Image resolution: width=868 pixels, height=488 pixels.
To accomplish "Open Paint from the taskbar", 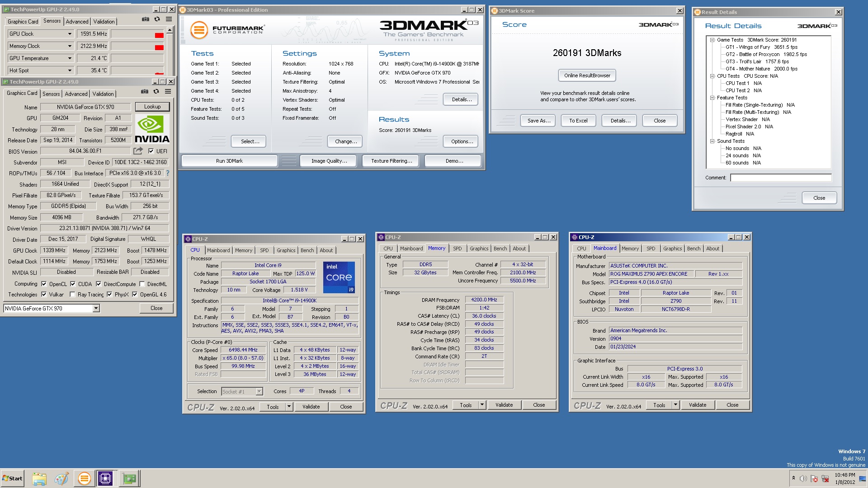I will pos(61,479).
